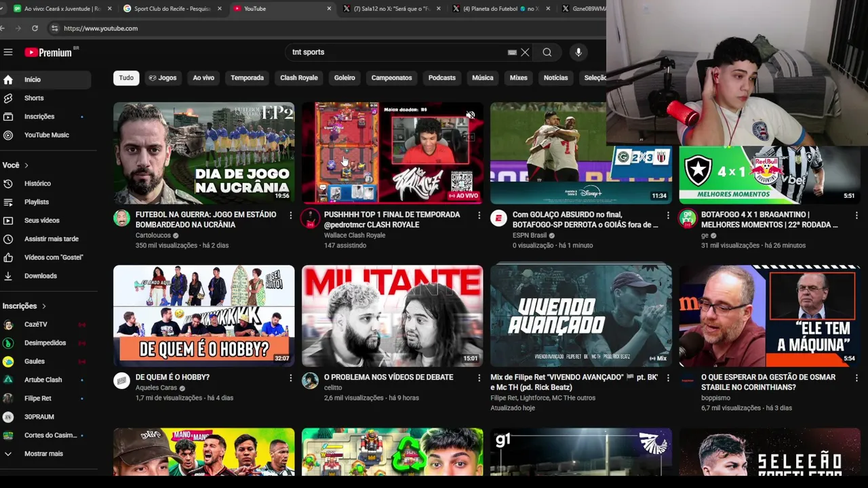Go to Início in sidebar
The image size is (868, 488).
[45, 79]
